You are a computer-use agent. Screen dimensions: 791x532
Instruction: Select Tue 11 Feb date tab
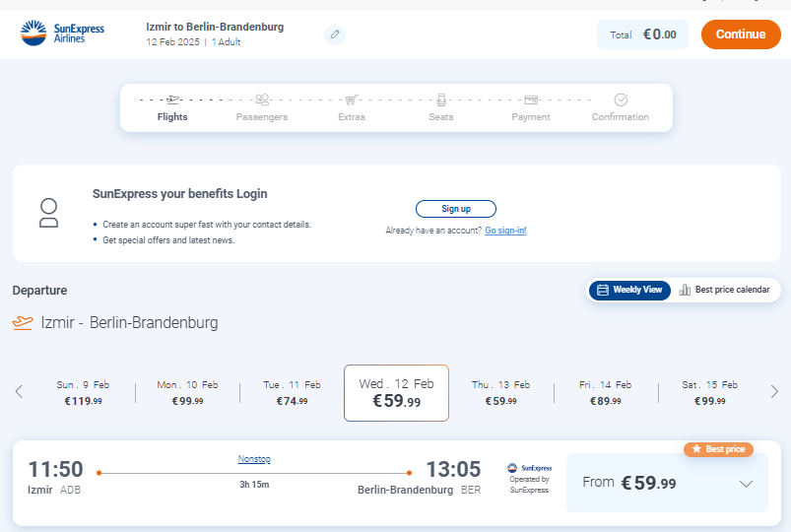pyautogui.click(x=293, y=393)
